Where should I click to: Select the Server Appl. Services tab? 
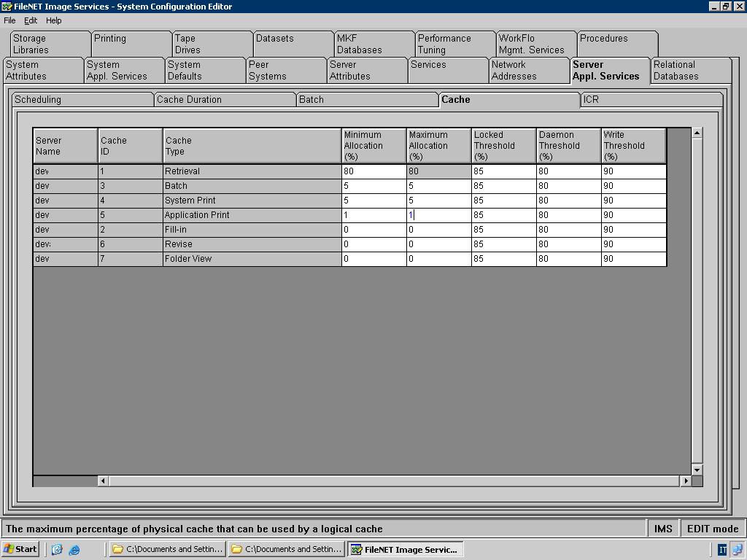(611, 71)
